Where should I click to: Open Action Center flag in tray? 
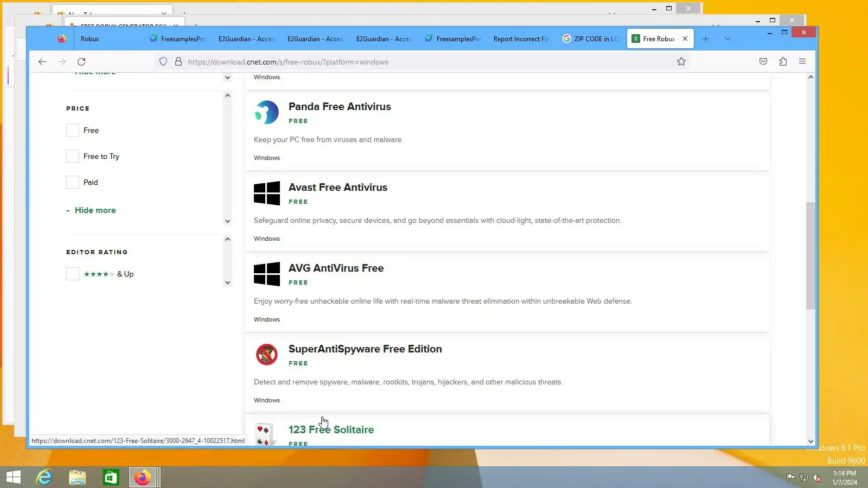pyautogui.click(x=791, y=478)
